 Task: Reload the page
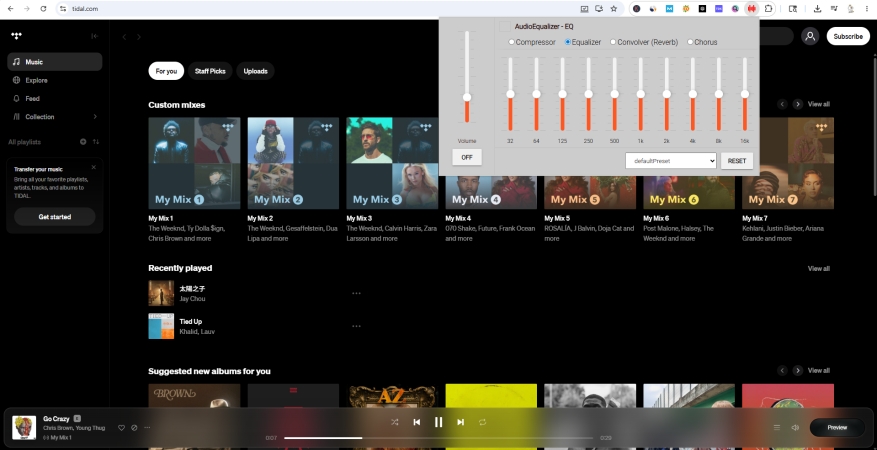click(x=44, y=9)
